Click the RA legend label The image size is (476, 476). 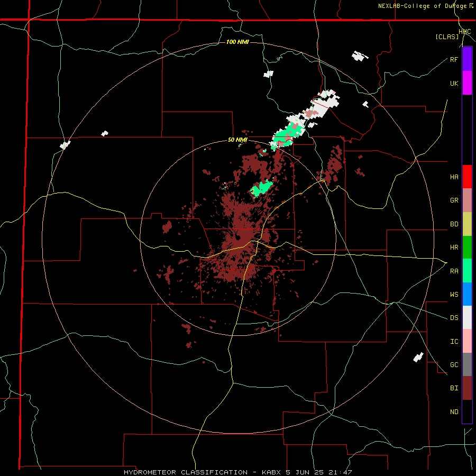coord(454,271)
